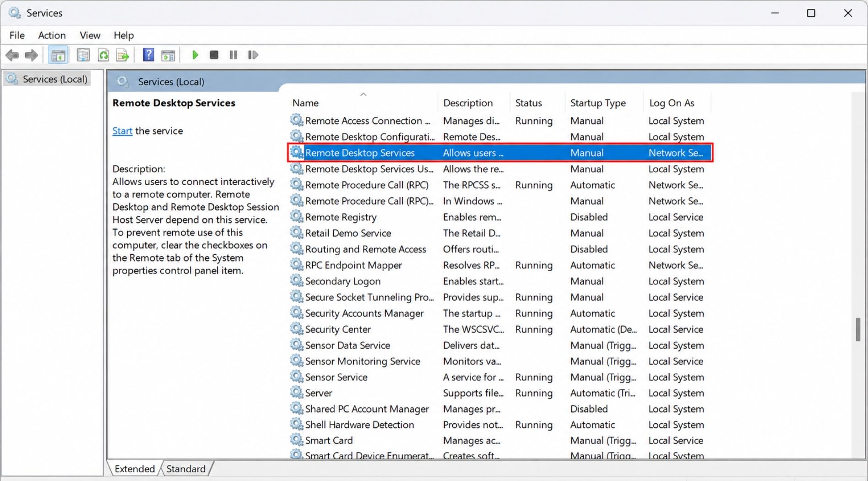Open the View menu
This screenshot has height=481, width=868.
click(90, 35)
